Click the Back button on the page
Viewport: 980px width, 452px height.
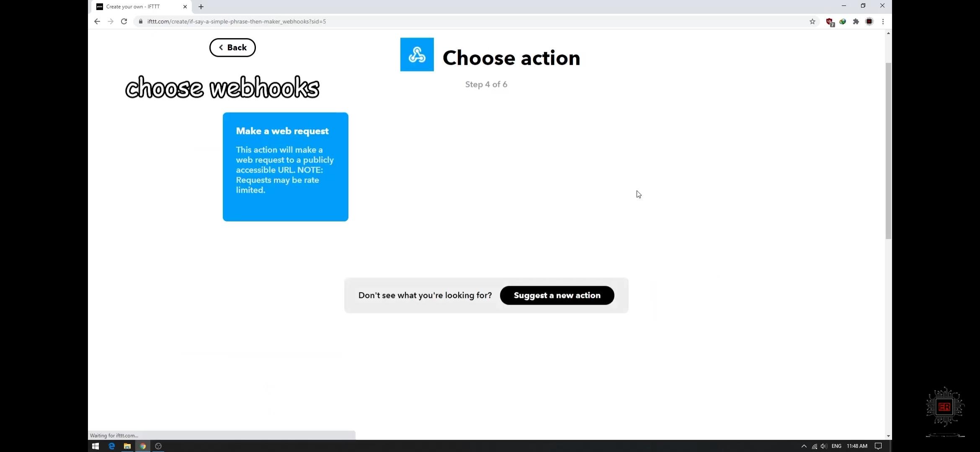coord(232,47)
